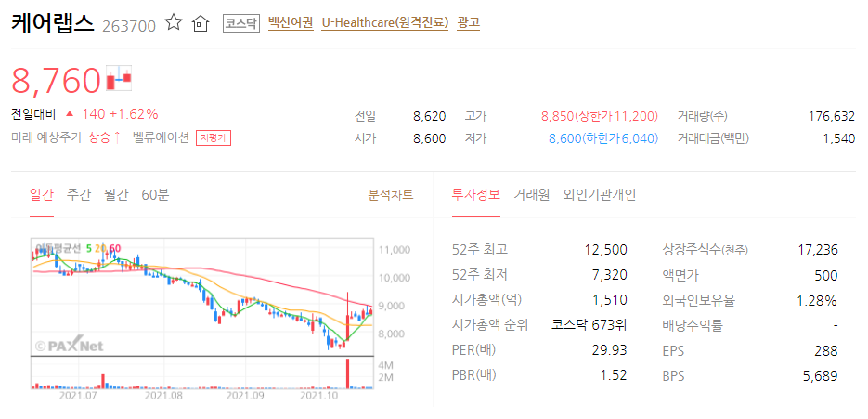The image size is (868, 419).
Task: Click the 케어랩스 stock name
Action: (x=53, y=23)
